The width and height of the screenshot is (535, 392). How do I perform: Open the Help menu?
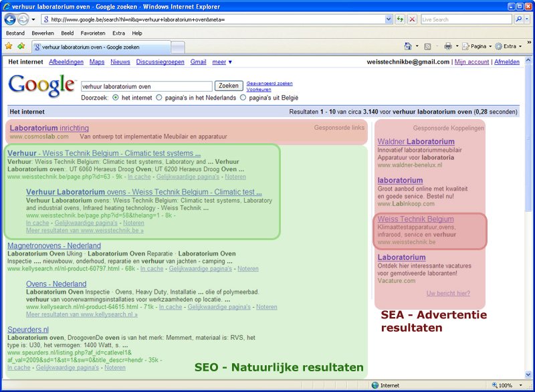point(137,33)
